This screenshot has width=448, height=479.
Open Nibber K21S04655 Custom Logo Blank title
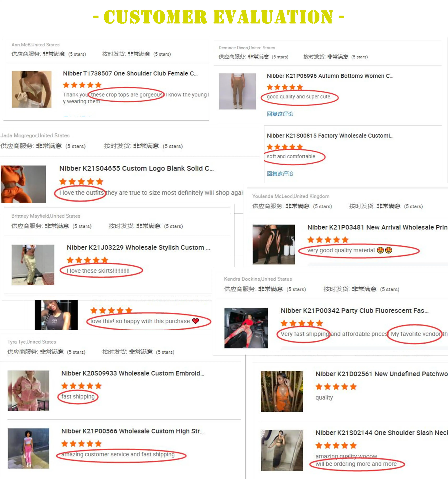point(136,168)
